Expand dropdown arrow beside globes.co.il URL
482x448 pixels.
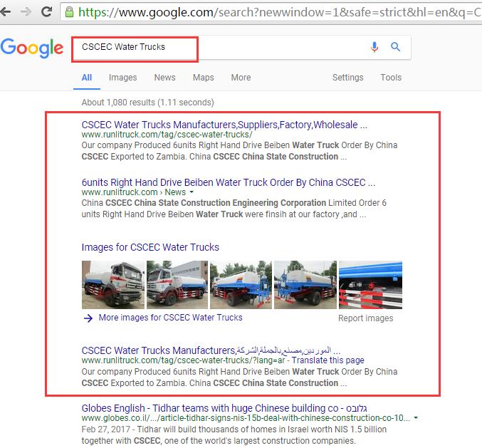pos(416,417)
